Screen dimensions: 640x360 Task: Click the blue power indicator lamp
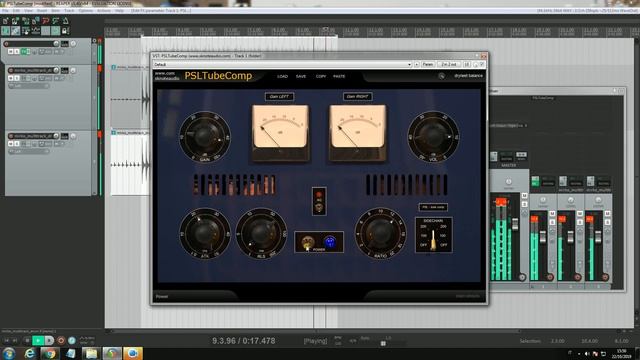click(330, 242)
